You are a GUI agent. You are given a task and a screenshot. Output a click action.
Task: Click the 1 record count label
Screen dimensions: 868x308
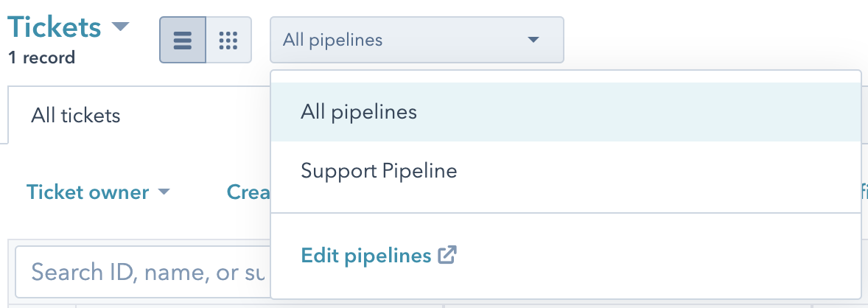(x=41, y=57)
